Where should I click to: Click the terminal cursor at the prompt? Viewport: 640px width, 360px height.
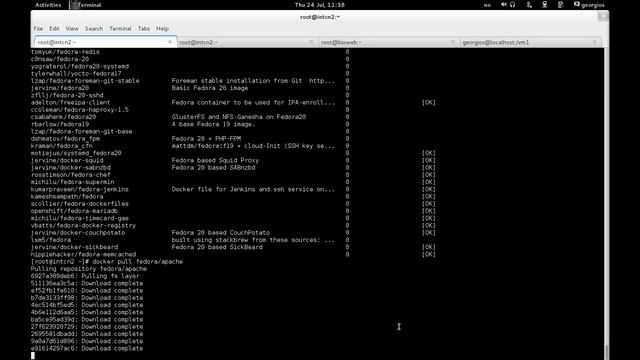33,356
